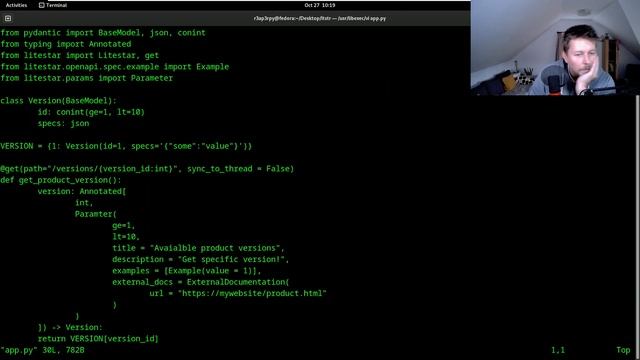Click the line 'version: Annotated['
Screen dimensions: 640x360
(82, 191)
